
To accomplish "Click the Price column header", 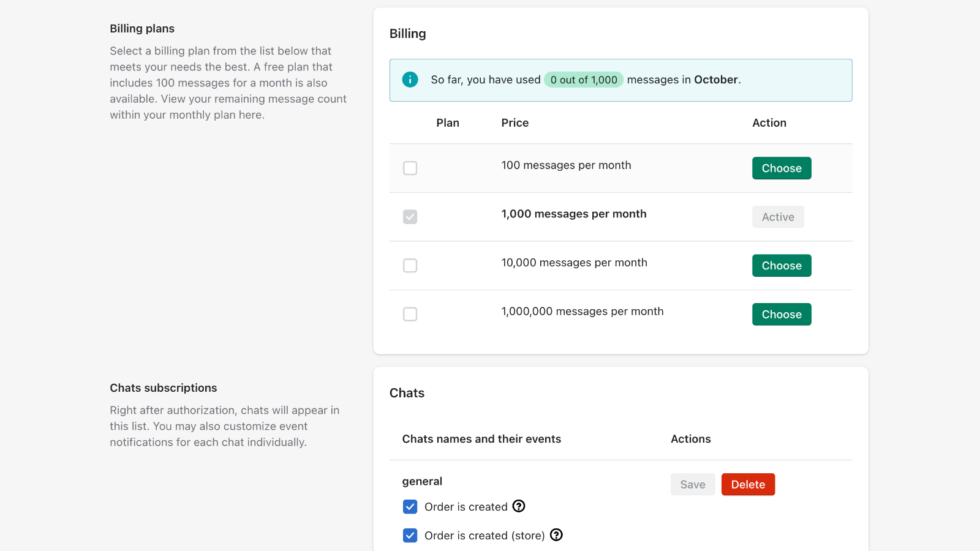I will click(x=514, y=122).
